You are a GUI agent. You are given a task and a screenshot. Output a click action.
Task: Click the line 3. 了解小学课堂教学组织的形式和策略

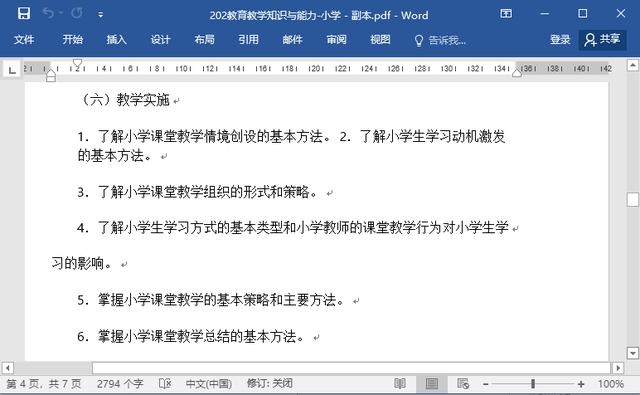coord(197,192)
